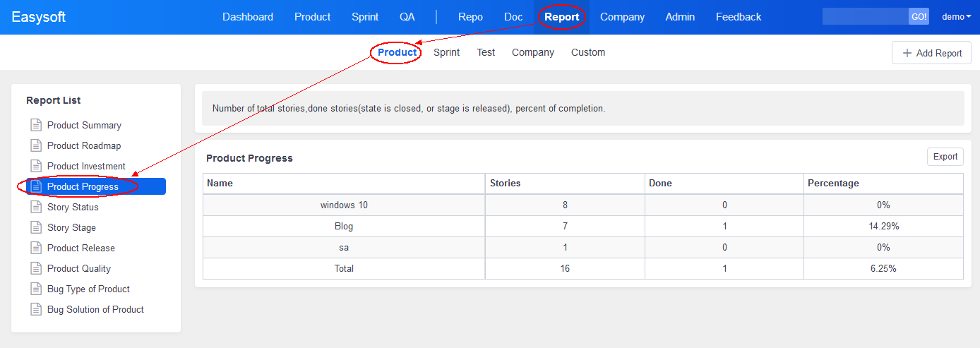The width and height of the screenshot is (980, 348).
Task: Switch to the Sprint report tab
Action: click(446, 52)
